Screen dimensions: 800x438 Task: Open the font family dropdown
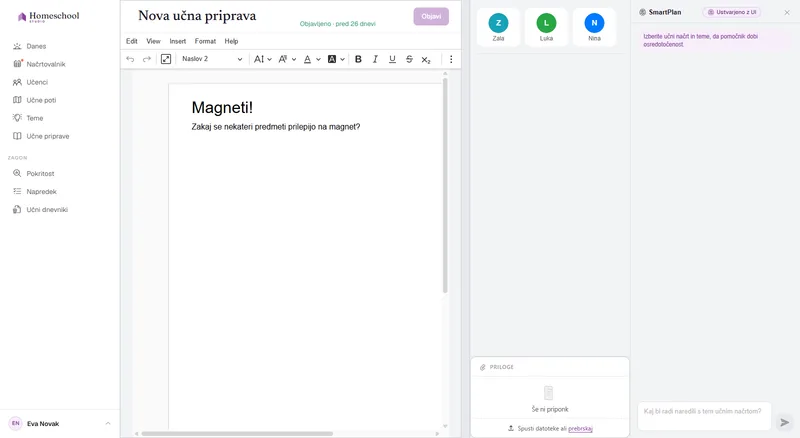point(287,59)
